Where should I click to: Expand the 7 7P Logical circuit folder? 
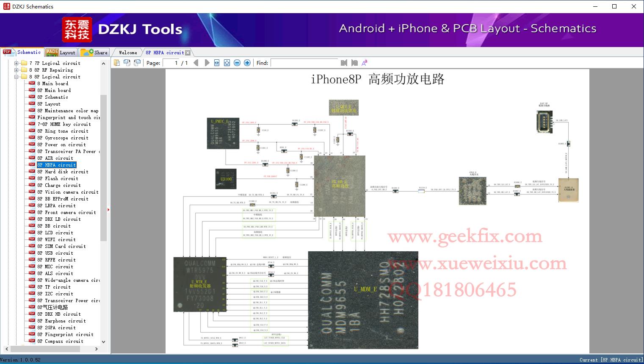click(x=17, y=63)
